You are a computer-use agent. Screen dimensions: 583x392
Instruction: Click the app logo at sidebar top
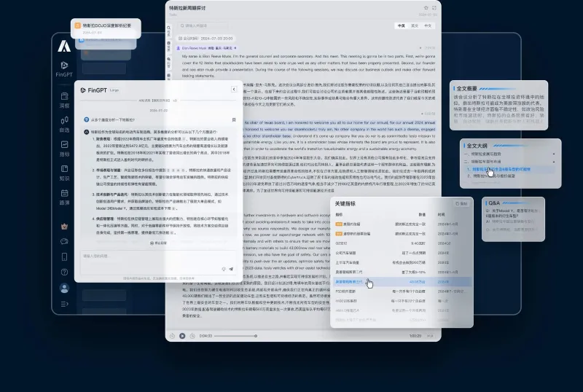point(64,46)
